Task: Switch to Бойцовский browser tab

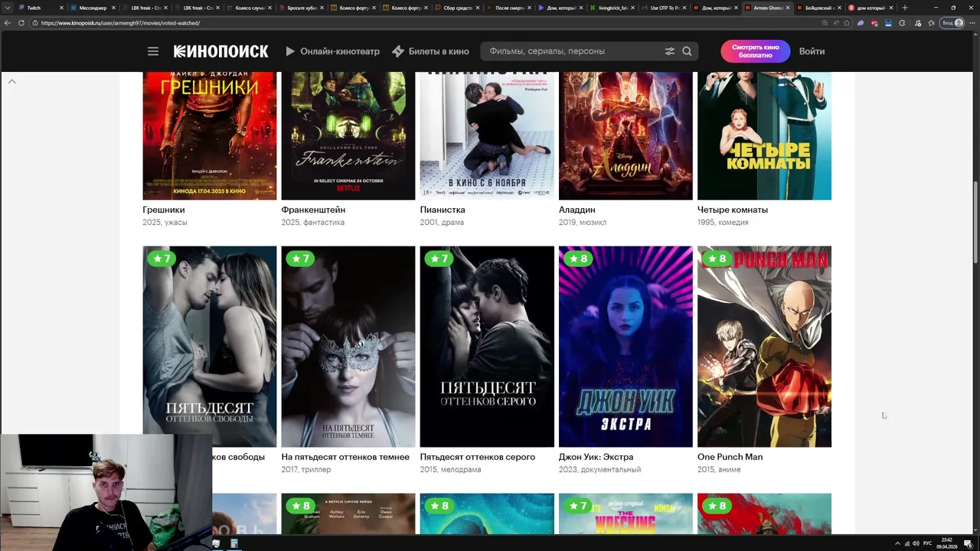Action: click(819, 8)
